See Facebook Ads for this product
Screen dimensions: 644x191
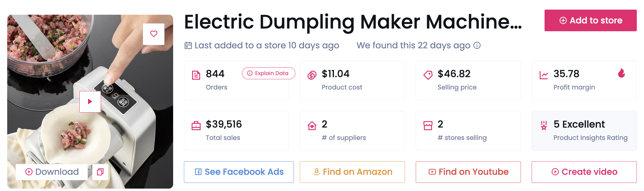tap(239, 172)
